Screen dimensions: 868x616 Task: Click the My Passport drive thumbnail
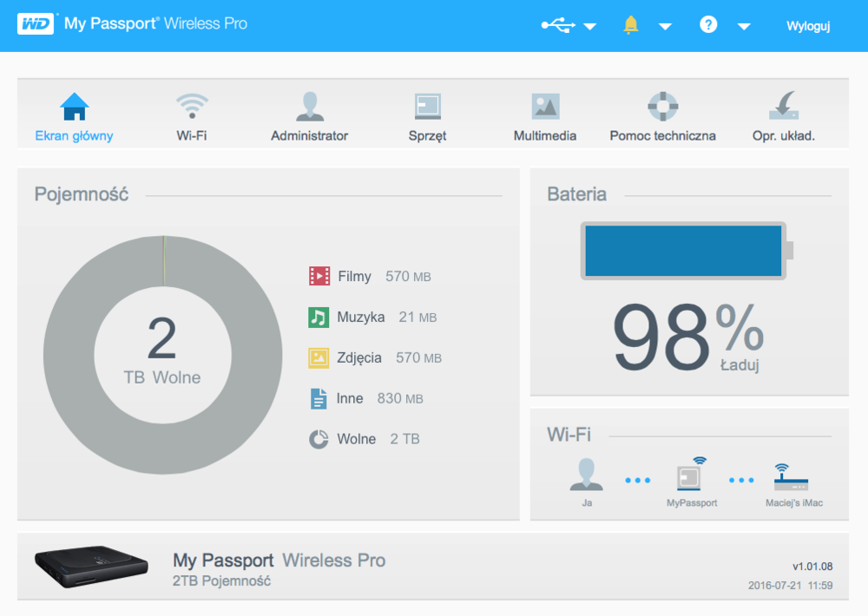[91, 567]
